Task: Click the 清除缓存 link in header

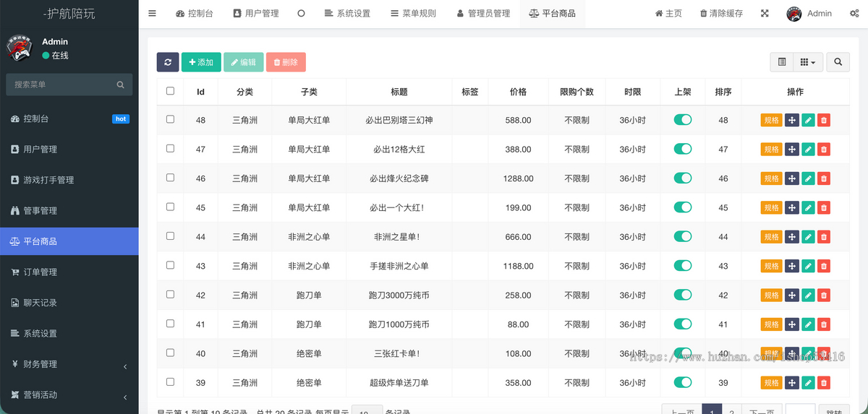Action: click(x=721, y=13)
